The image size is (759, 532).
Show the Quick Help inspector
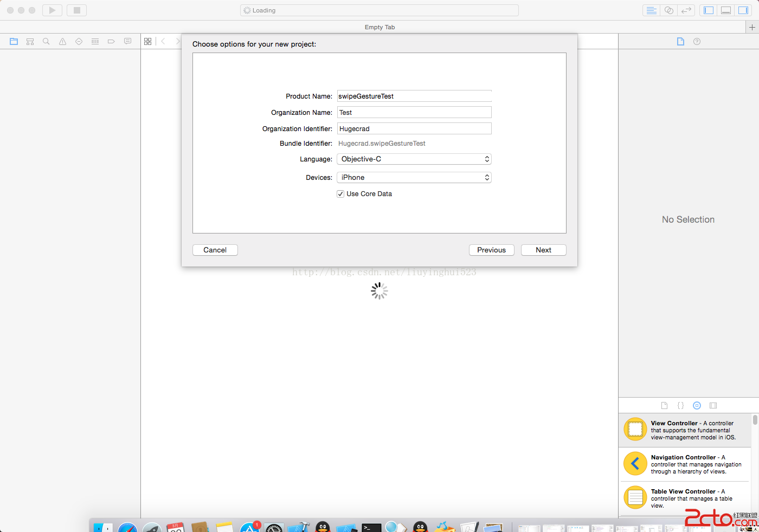[x=697, y=42]
